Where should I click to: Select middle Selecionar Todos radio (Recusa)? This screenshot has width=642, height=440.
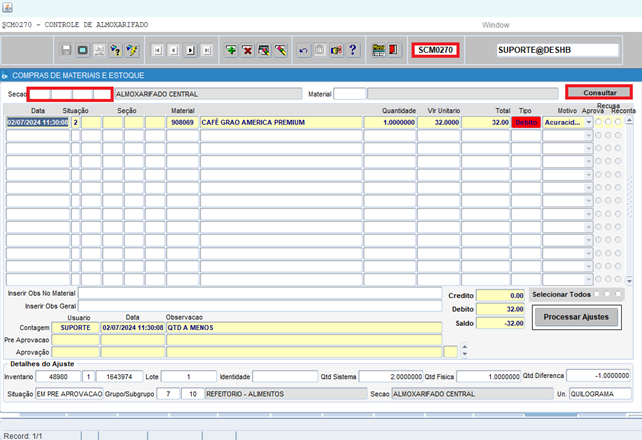coord(607,294)
